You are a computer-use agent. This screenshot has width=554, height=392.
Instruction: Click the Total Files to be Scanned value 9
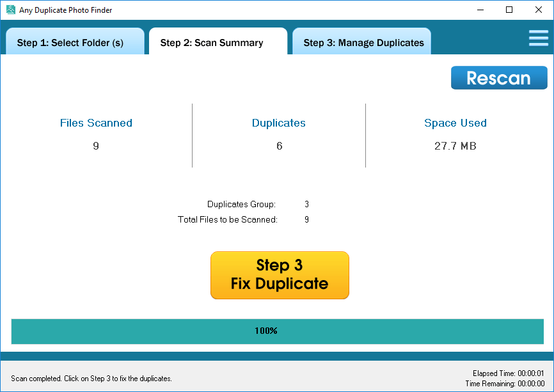coord(306,220)
